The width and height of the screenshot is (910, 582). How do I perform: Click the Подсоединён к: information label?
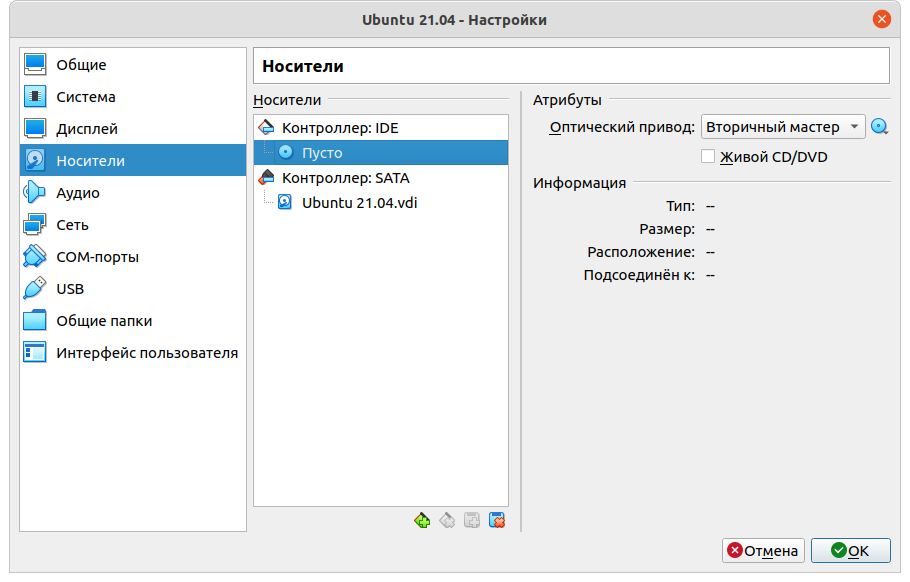click(x=639, y=275)
